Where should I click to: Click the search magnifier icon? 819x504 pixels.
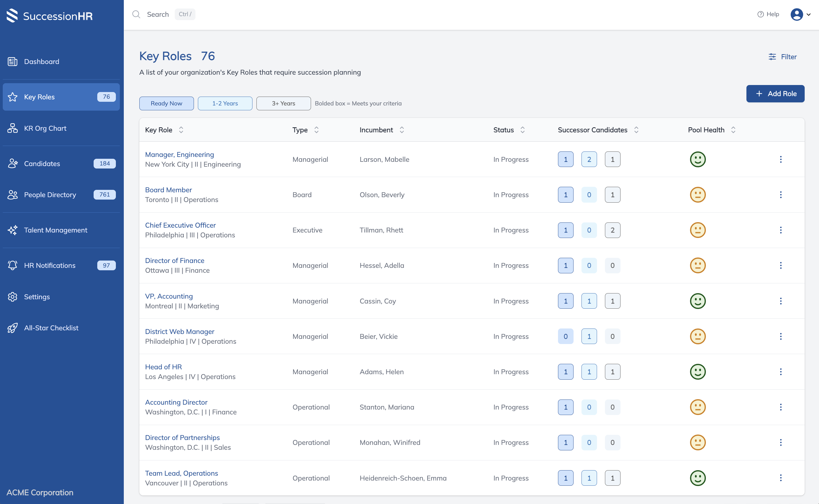pyautogui.click(x=136, y=14)
